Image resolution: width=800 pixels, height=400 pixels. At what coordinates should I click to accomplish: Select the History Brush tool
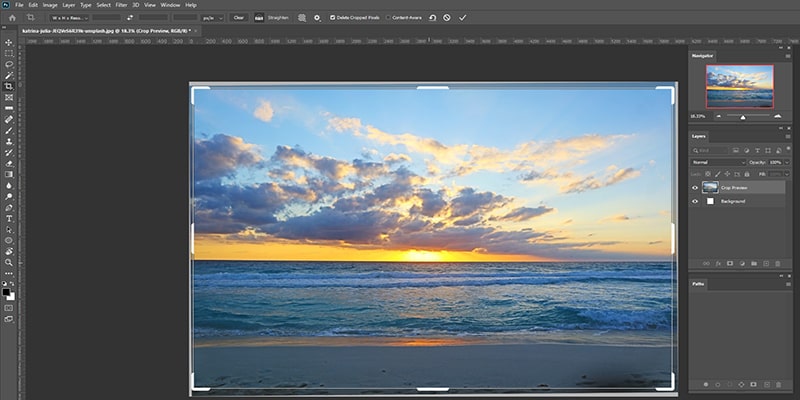pos(9,153)
